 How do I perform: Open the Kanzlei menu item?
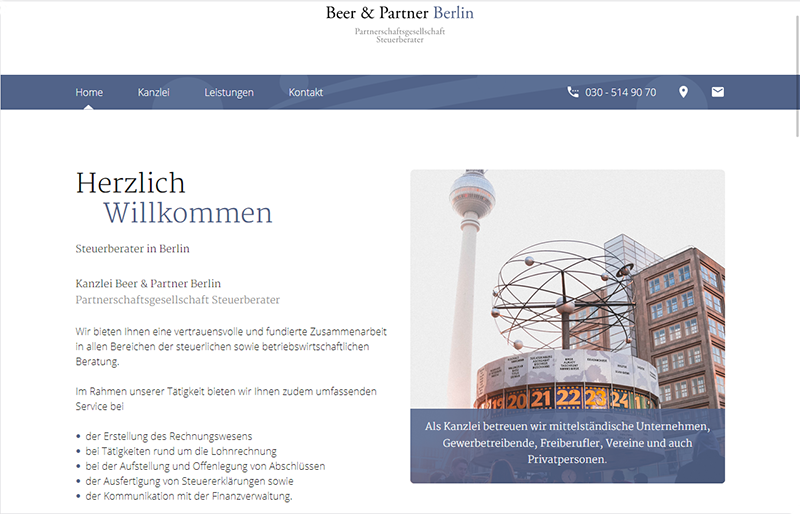click(154, 92)
